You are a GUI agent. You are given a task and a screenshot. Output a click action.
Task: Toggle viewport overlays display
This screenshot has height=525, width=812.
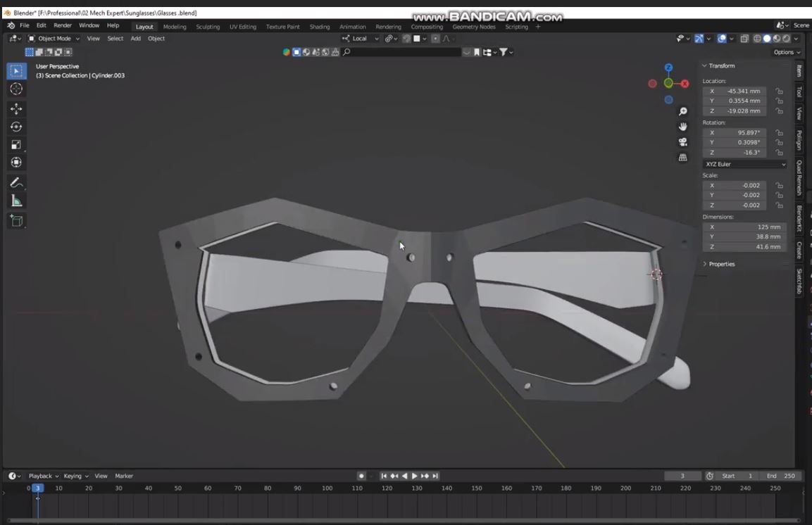[x=721, y=39]
